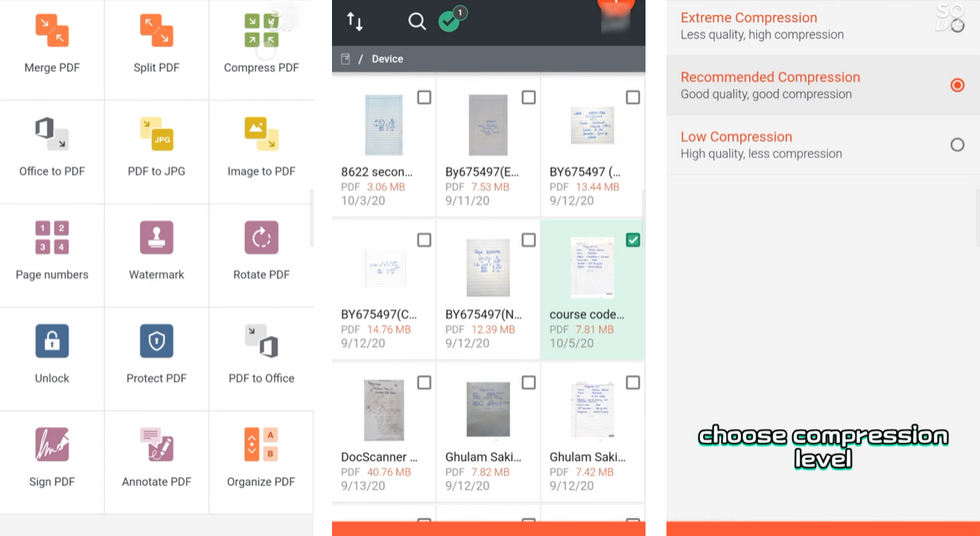The image size is (980, 536).
Task: Tap the BY675497(N... PDF thumbnail
Action: coord(488,267)
